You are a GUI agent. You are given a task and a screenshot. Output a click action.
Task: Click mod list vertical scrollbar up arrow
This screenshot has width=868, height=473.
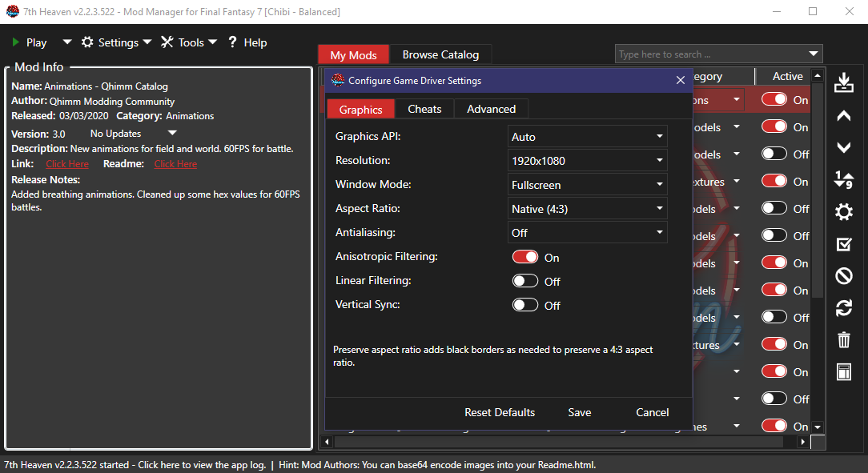point(817,74)
